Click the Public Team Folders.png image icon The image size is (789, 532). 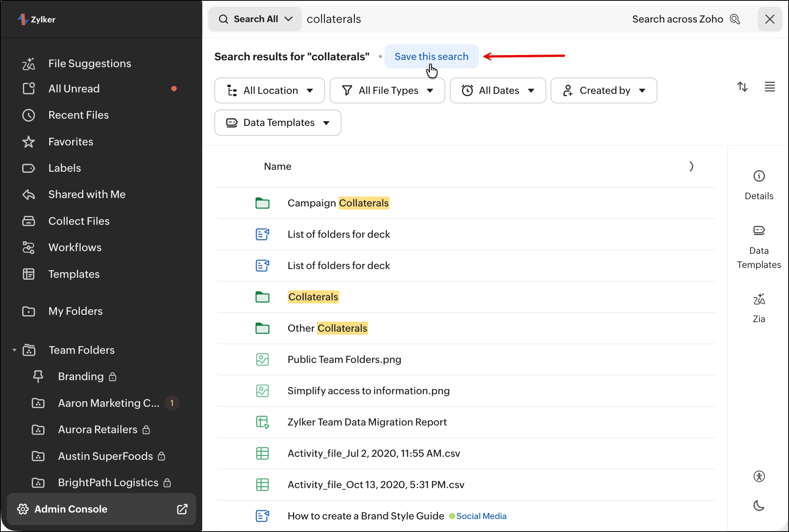262,360
